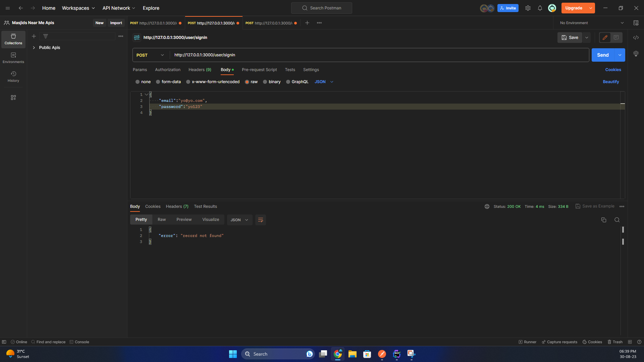644x362 pixels.
Task: Open Postman settings gear icon
Action: point(528,8)
